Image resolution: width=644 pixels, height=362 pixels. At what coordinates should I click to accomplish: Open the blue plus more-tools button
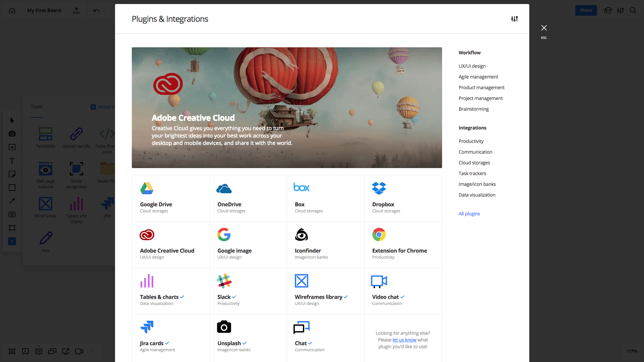pos(12,241)
